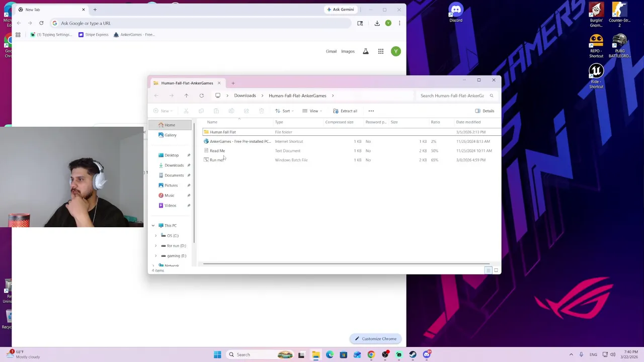Refresh the Explorer folder view
Image resolution: width=644 pixels, height=362 pixels.
201,96
